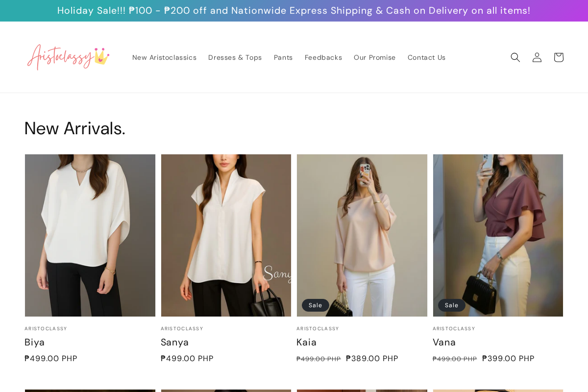Click the Contact Us link

426,57
